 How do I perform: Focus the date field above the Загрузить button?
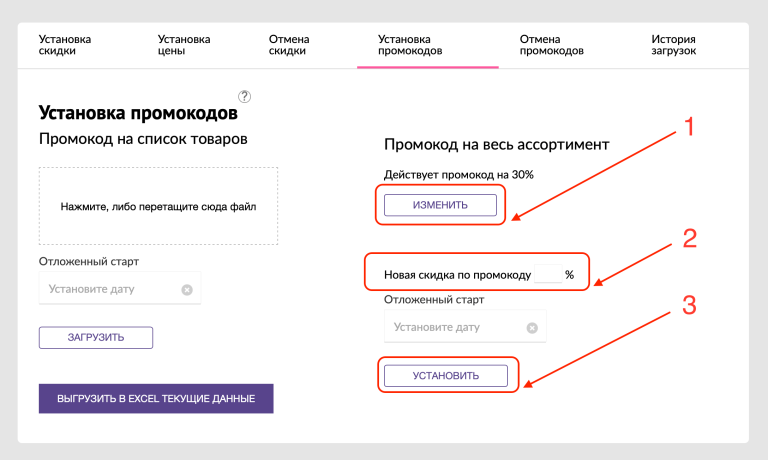110,290
